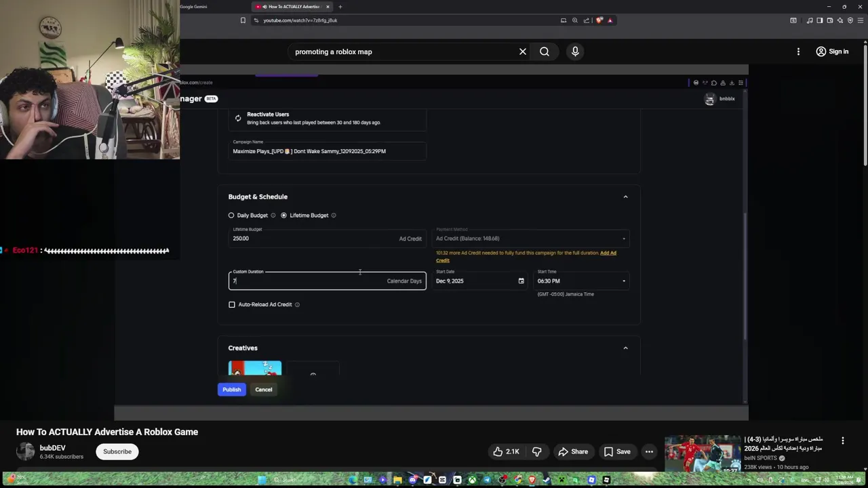Bookmark this page icon
Image resolution: width=868 pixels, height=488 pixels.
(243, 20)
